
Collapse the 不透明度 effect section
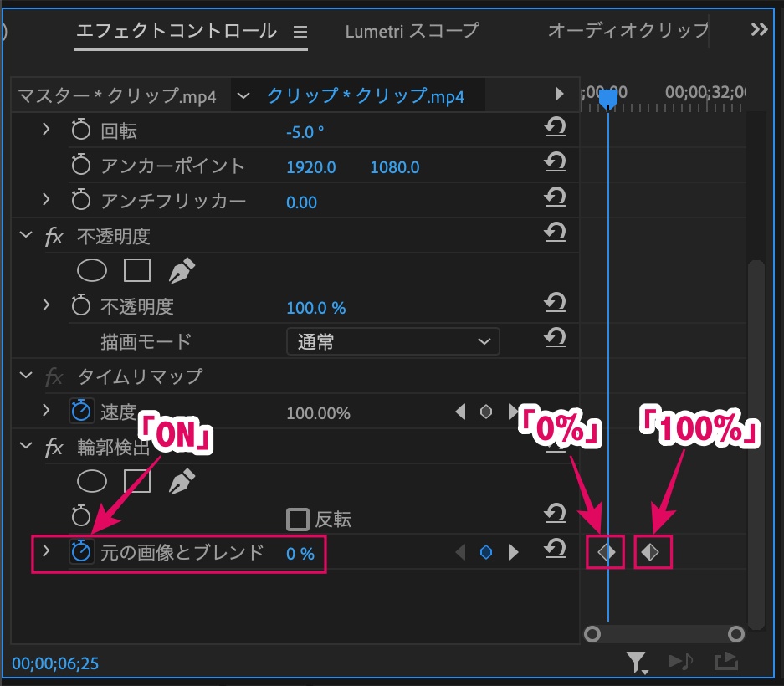pos(26,234)
